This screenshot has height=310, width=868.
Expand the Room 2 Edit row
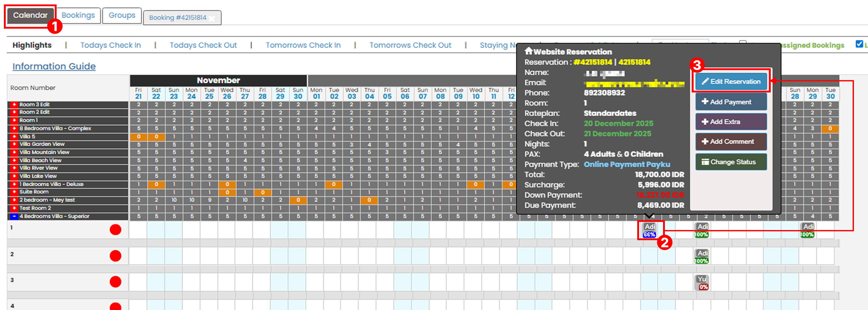coord(14,113)
